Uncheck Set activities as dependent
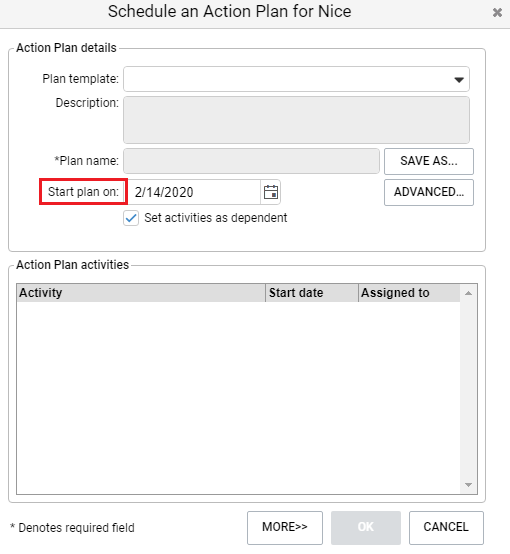Viewport: 510px width, 554px height. coord(131,218)
